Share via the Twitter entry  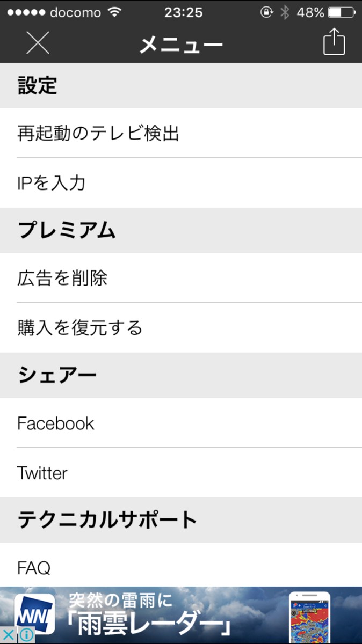pos(181,473)
